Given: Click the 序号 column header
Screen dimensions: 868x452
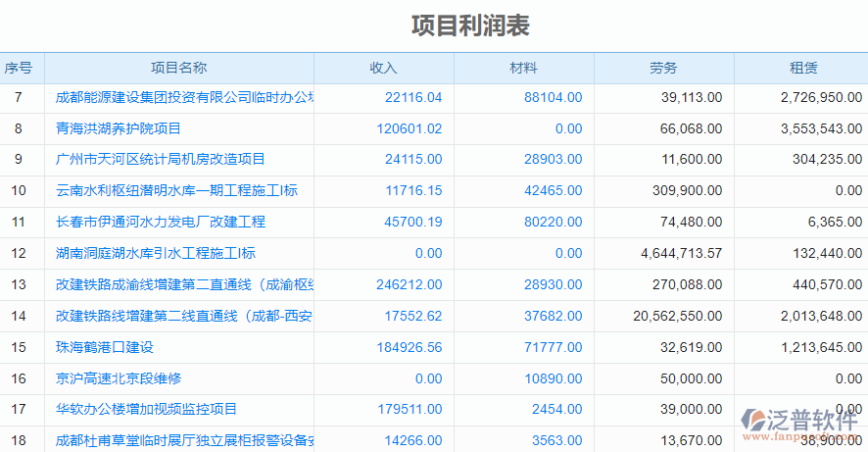Looking at the screenshot, I should (x=19, y=69).
